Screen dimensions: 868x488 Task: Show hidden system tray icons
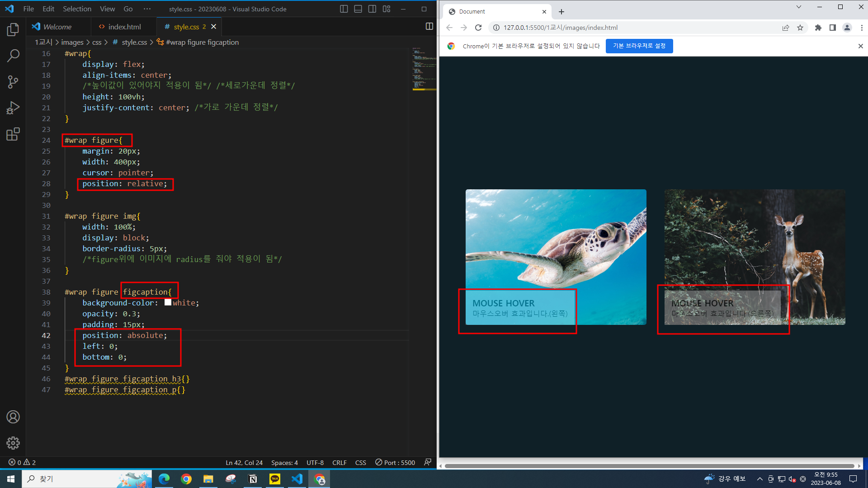(x=759, y=479)
